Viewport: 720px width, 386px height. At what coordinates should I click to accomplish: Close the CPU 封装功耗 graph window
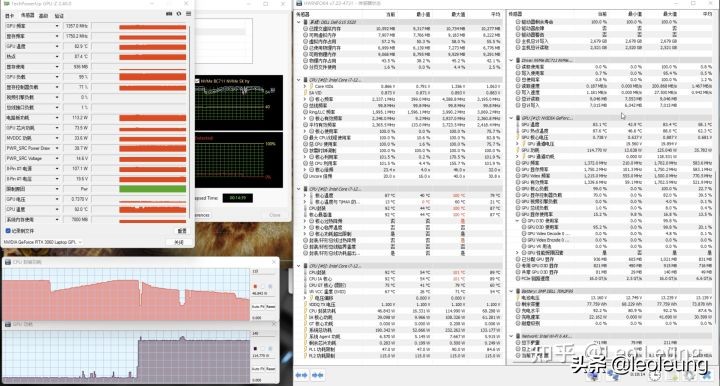(274, 262)
